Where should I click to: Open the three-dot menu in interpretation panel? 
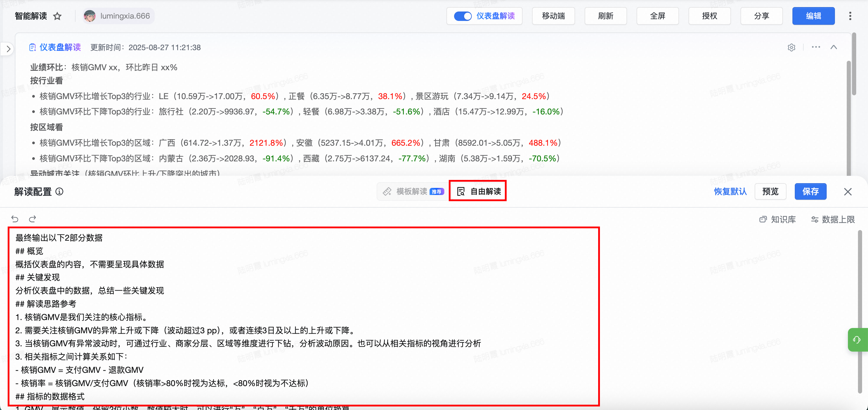(x=816, y=47)
